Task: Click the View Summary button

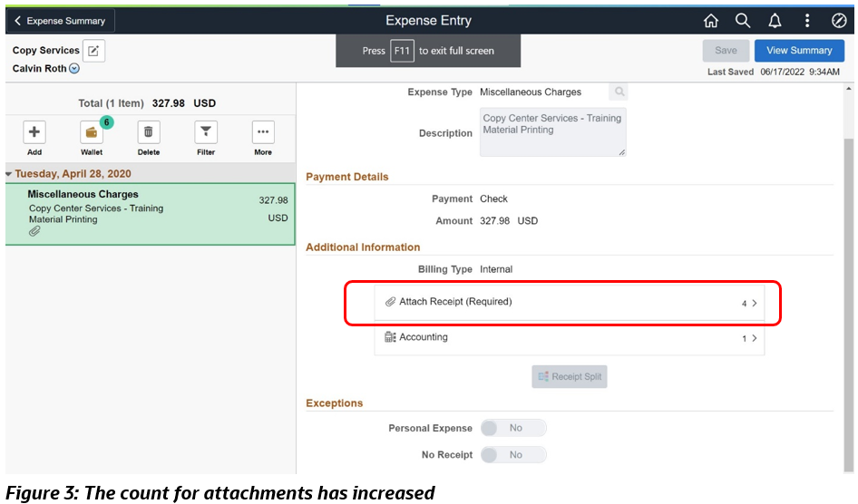Action: (799, 51)
